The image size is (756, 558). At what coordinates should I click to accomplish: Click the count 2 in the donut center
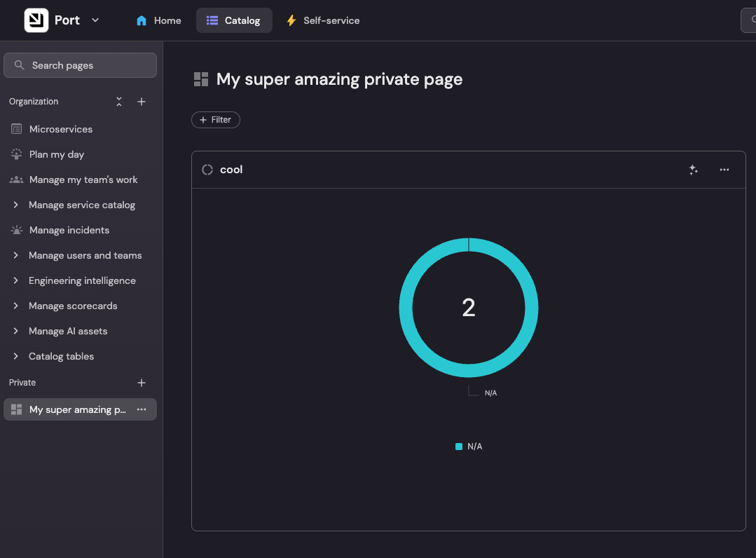point(469,308)
